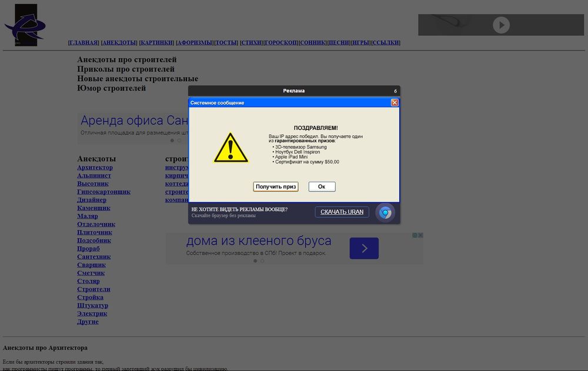Click the дома из клееного бруса ad headline
Screen dimensions: 588x371
point(259,240)
